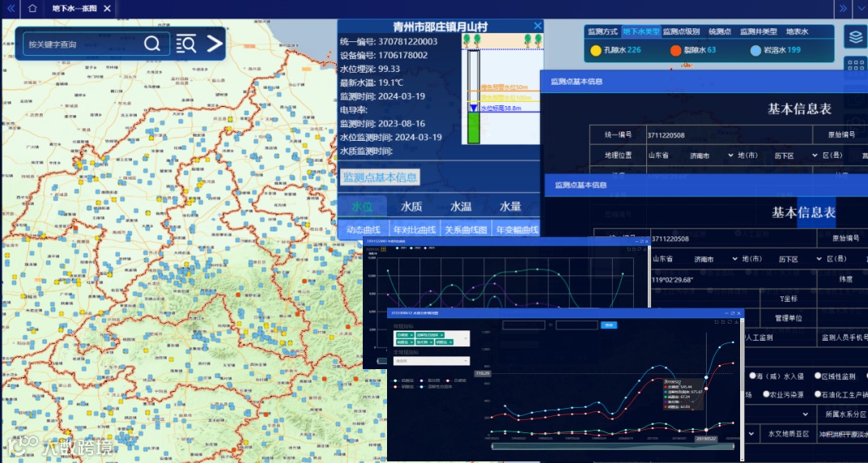The height and width of the screenshot is (463, 868).
Task: Close the water quality chart window
Action: 738,313
